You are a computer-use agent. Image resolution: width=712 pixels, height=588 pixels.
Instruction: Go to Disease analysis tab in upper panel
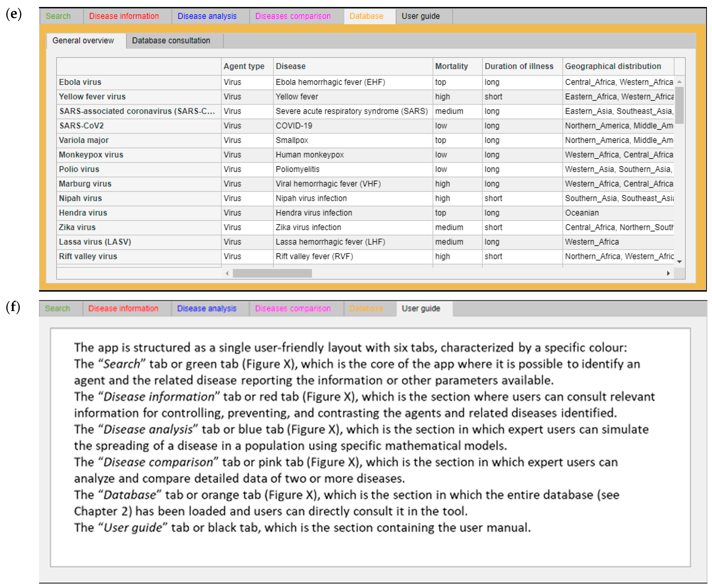point(207,16)
